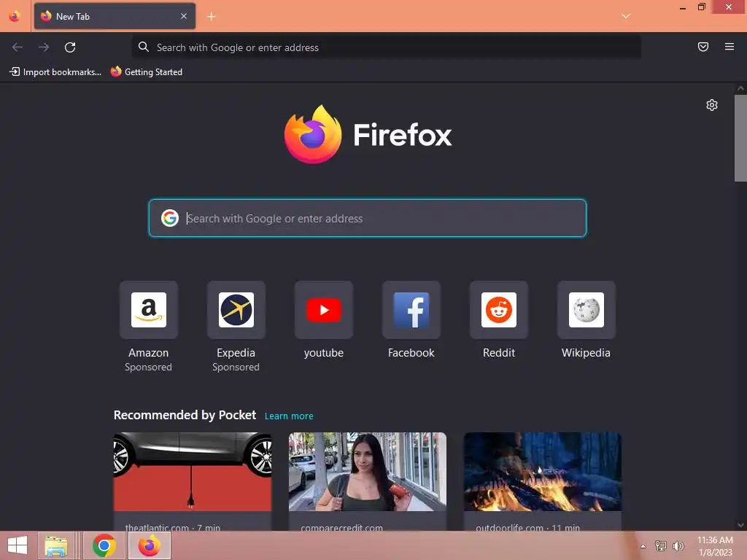This screenshot has height=560, width=747.
Task: Open Windows Start menu
Action: click(x=18, y=545)
